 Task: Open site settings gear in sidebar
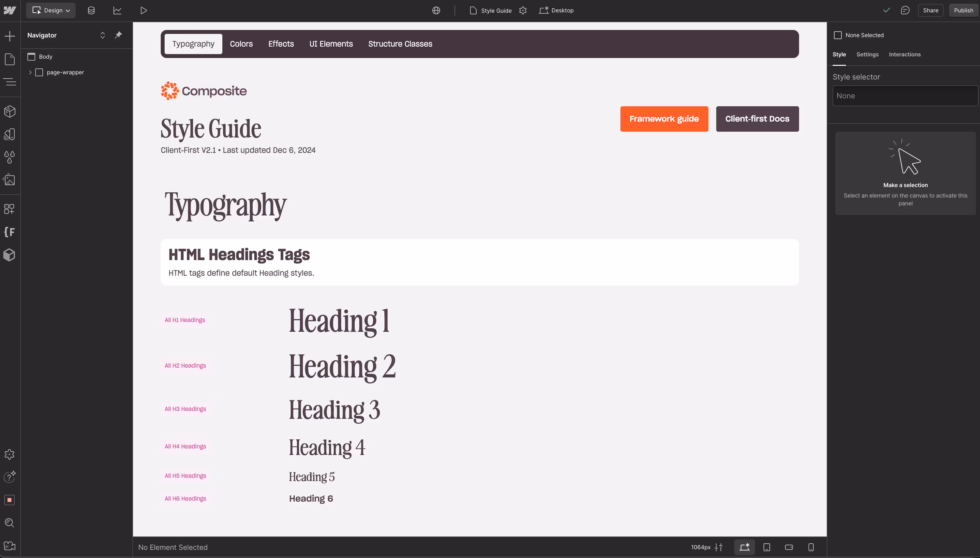9,454
